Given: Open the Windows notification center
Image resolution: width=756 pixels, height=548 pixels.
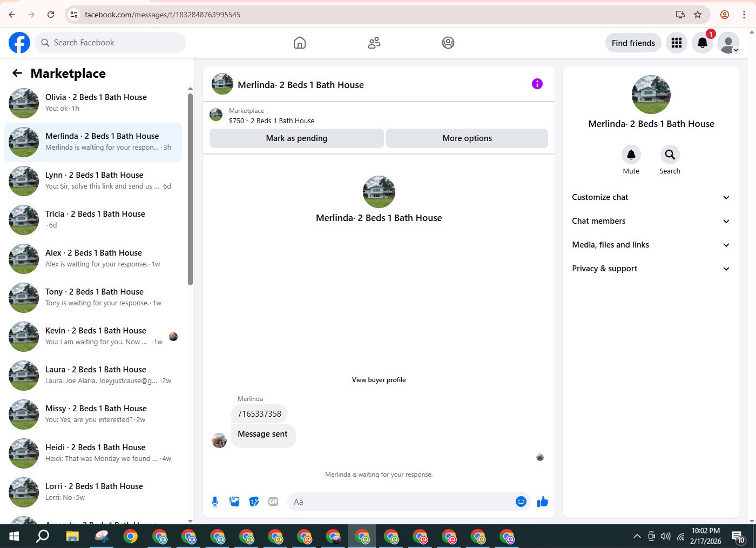Looking at the screenshot, I should 738,537.
